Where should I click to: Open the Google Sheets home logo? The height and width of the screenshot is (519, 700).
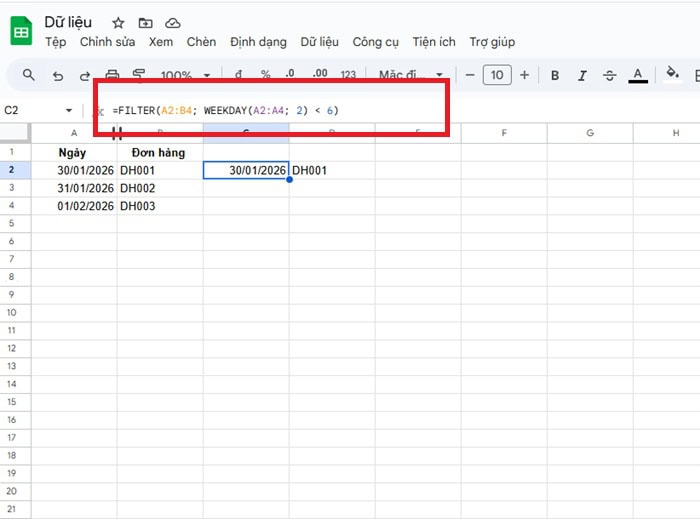21,32
